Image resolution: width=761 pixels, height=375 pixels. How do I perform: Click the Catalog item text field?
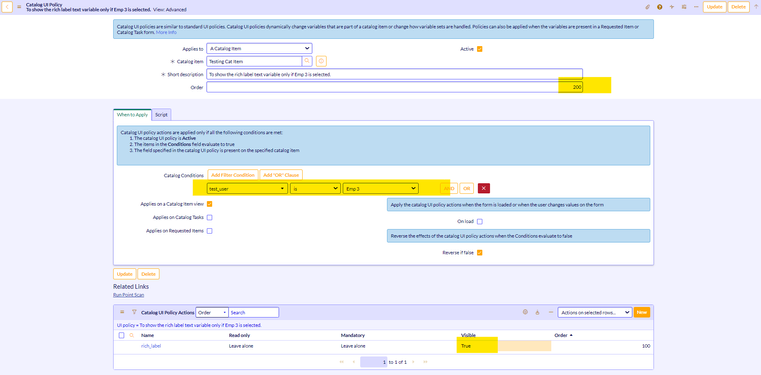click(x=254, y=61)
